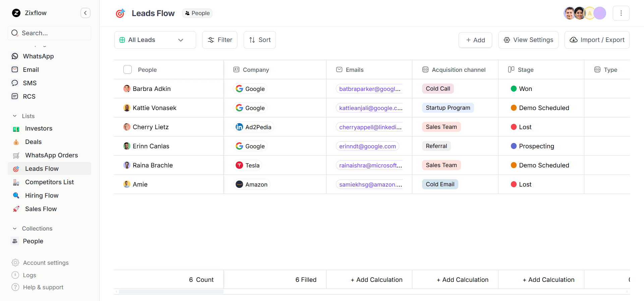Open the RCS messaging section
644x301 pixels.
pyautogui.click(x=29, y=96)
